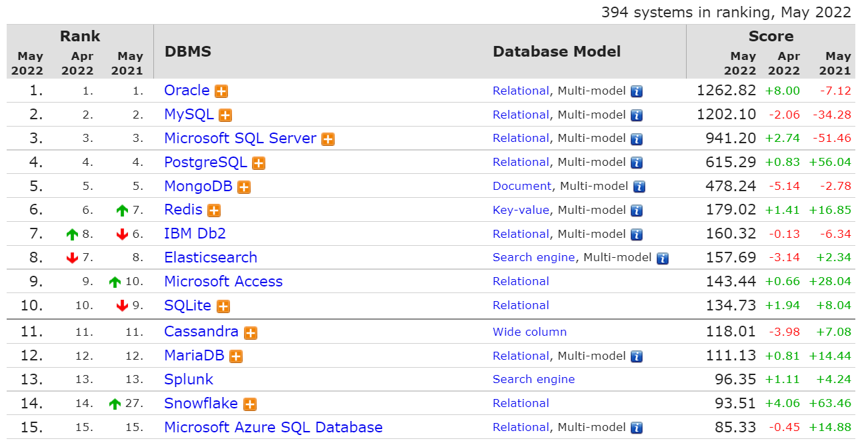Follow the Relational link in PostgreSQL's row
868x443 pixels.
point(521,163)
